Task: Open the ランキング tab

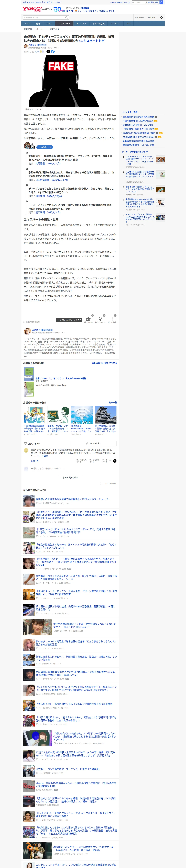Action: [x=115, y=24]
